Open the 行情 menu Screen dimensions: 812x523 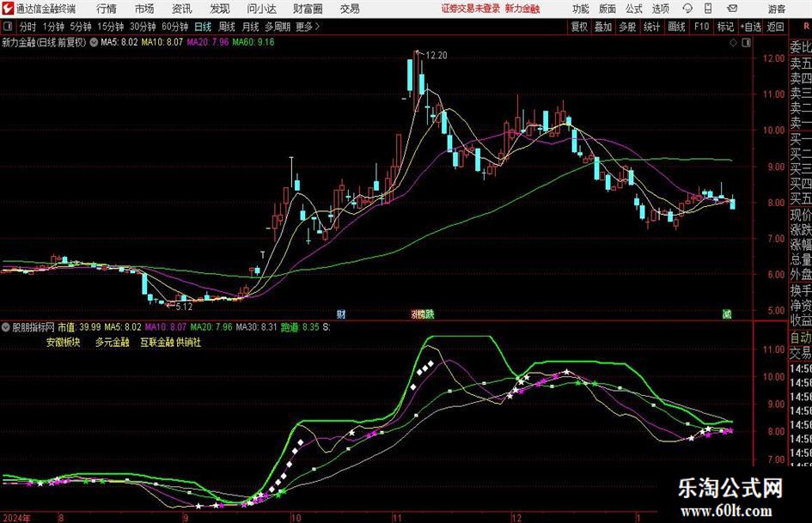click(107, 9)
